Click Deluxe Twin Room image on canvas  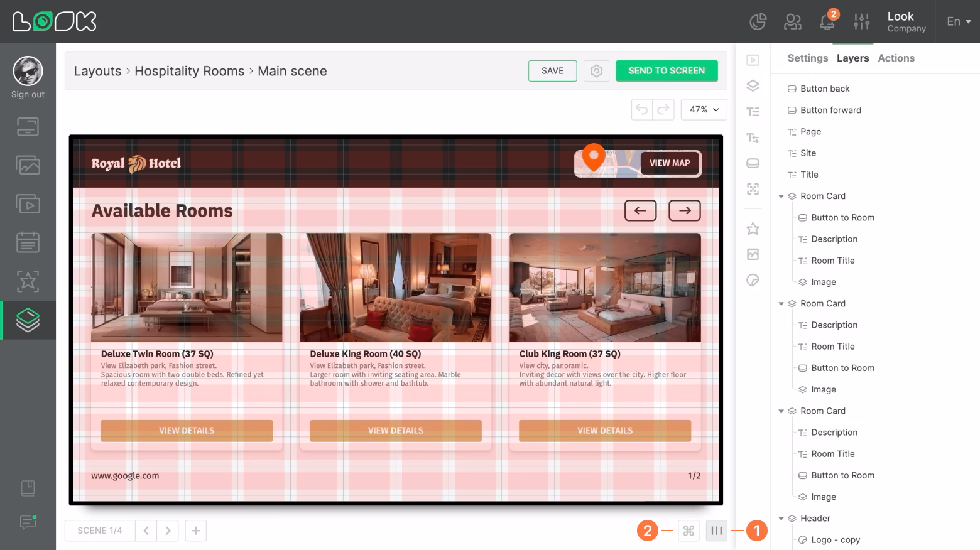click(x=187, y=288)
